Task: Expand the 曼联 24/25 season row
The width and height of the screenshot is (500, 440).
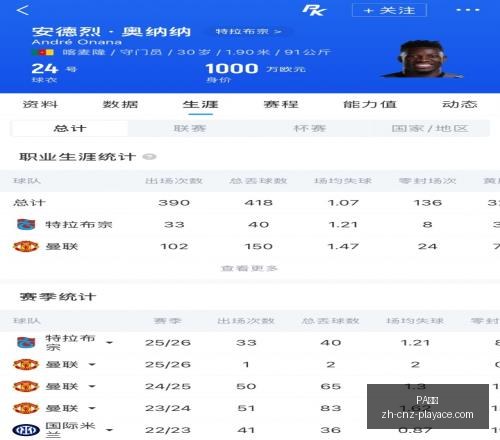Action: tap(92, 387)
